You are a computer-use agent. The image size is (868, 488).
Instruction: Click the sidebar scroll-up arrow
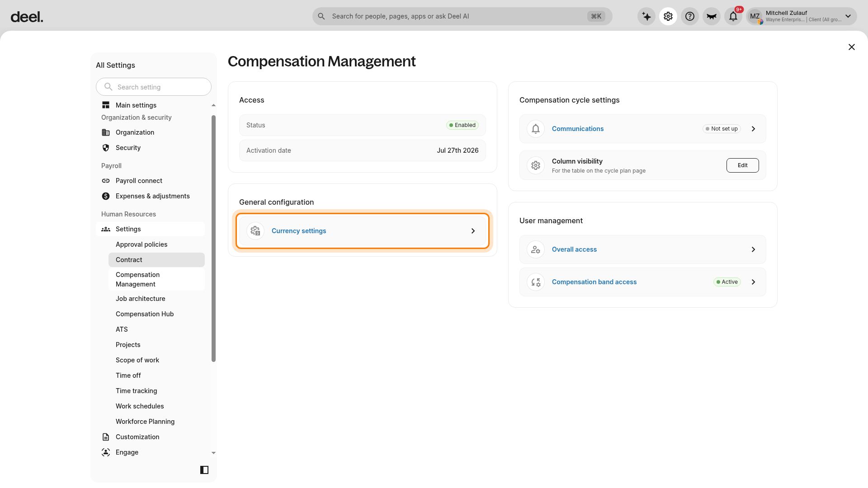pyautogui.click(x=213, y=105)
